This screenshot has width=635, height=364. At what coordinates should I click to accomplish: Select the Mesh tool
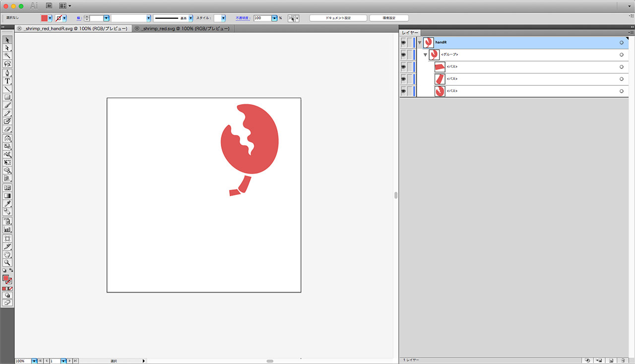point(7,188)
